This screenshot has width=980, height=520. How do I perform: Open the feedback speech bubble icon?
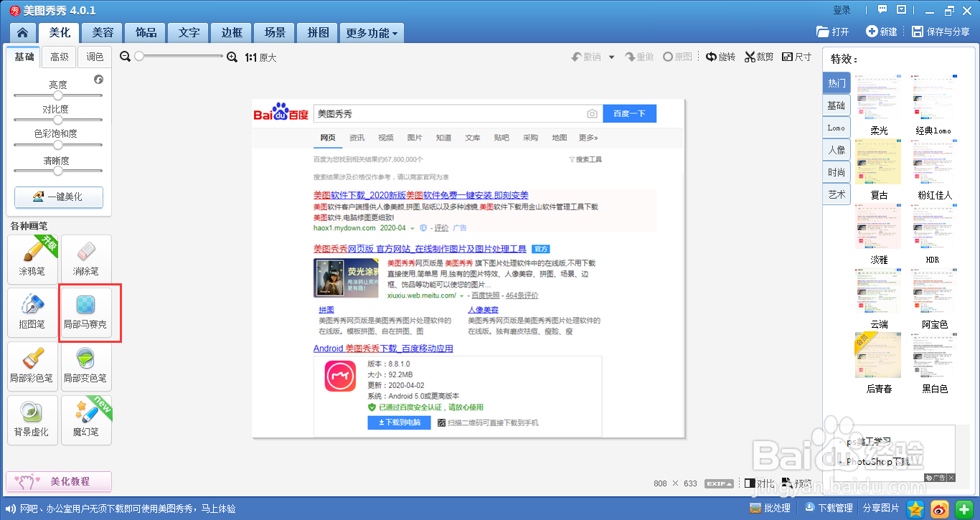click(882, 10)
